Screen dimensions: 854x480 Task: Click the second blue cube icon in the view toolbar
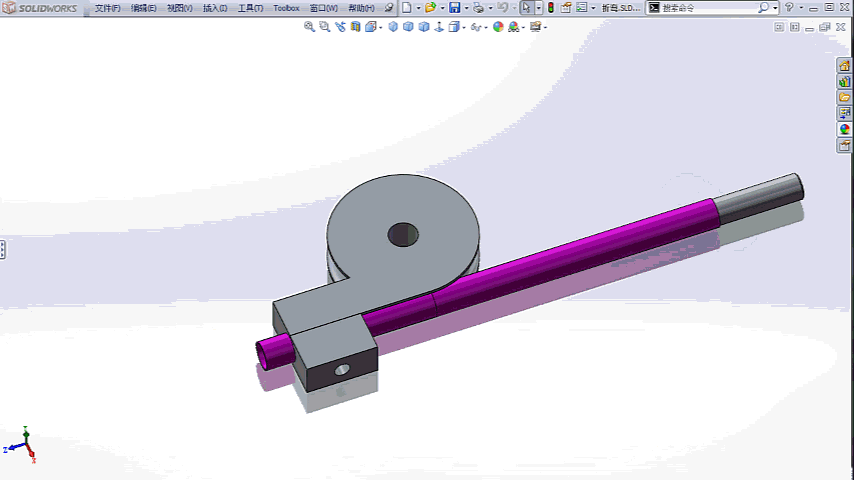[x=408, y=27]
